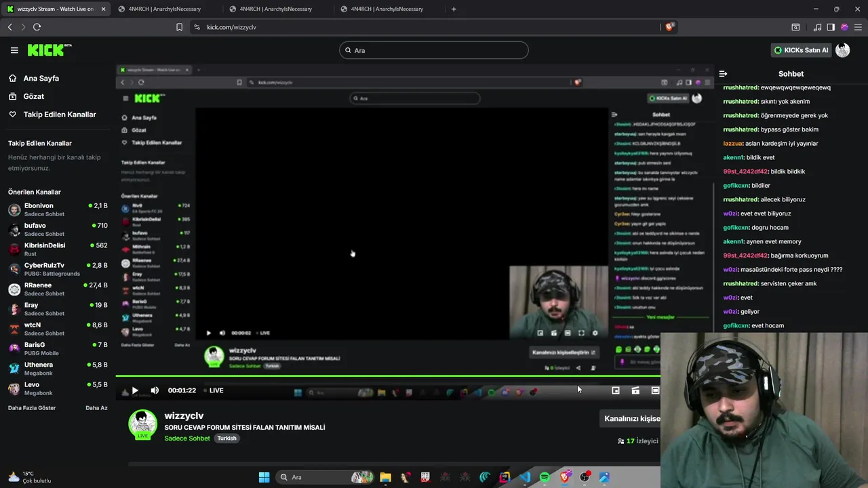Click the wizzyclv channel name
This screenshot has height=488, width=868.
click(184, 415)
